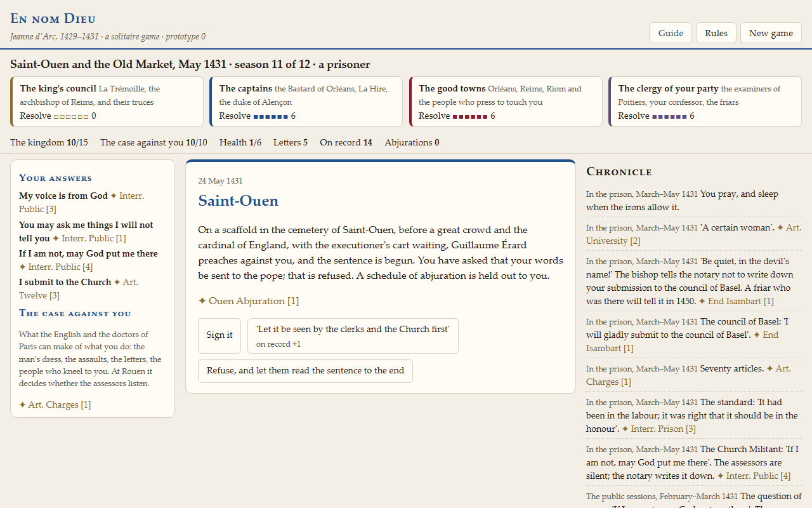Choose 'Let it be seen by the clerks' option
This screenshot has width=812, height=508.
click(353, 335)
